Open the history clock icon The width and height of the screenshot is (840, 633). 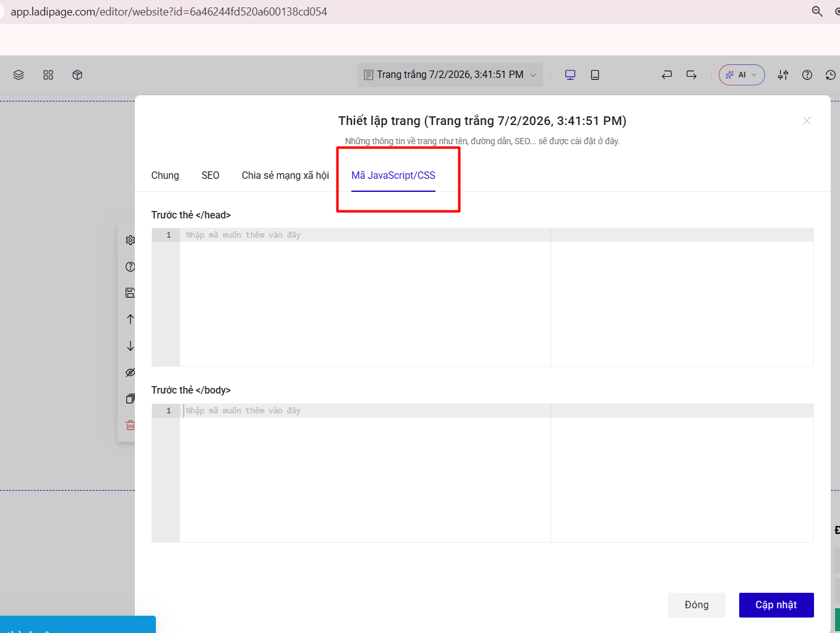[x=831, y=75]
